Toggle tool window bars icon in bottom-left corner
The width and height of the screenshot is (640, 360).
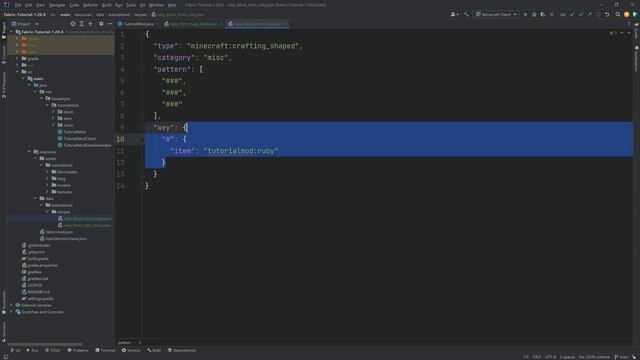point(6,356)
